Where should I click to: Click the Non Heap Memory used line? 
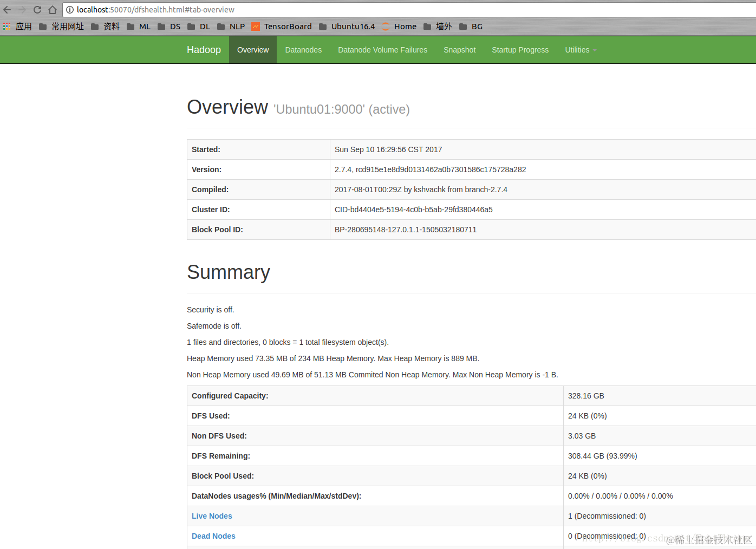[373, 375]
